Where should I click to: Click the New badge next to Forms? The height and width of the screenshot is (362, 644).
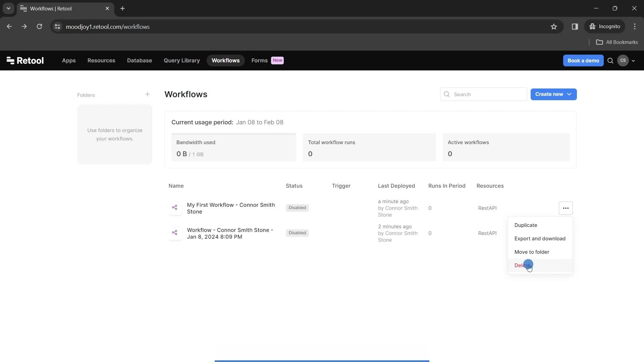(x=277, y=60)
